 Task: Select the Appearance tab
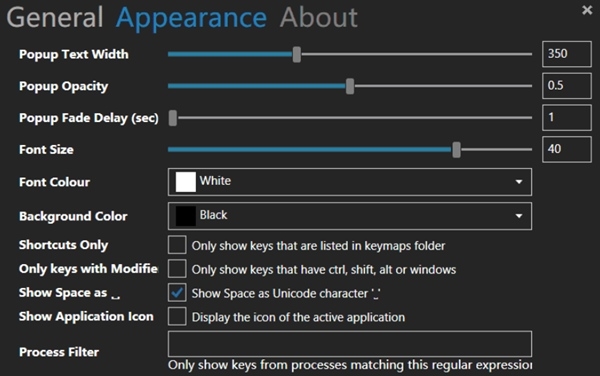click(191, 18)
